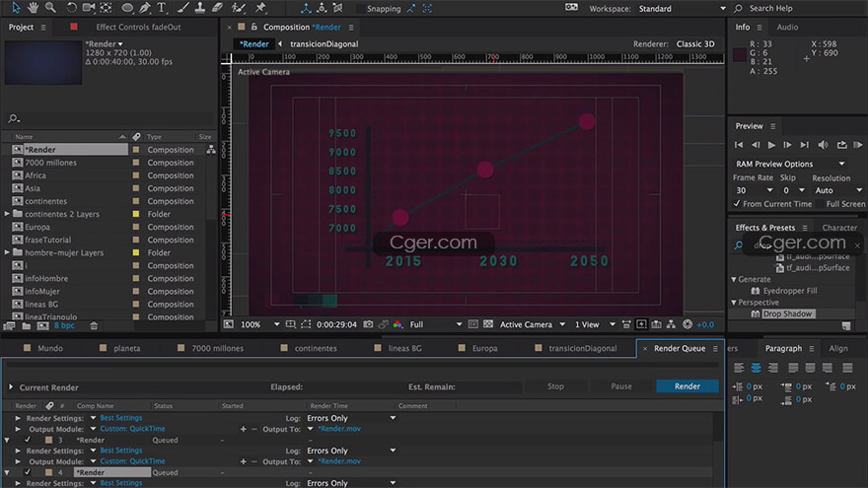868x488 pixels.
Task: Create new folder in Project panel
Action: (26, 326)
